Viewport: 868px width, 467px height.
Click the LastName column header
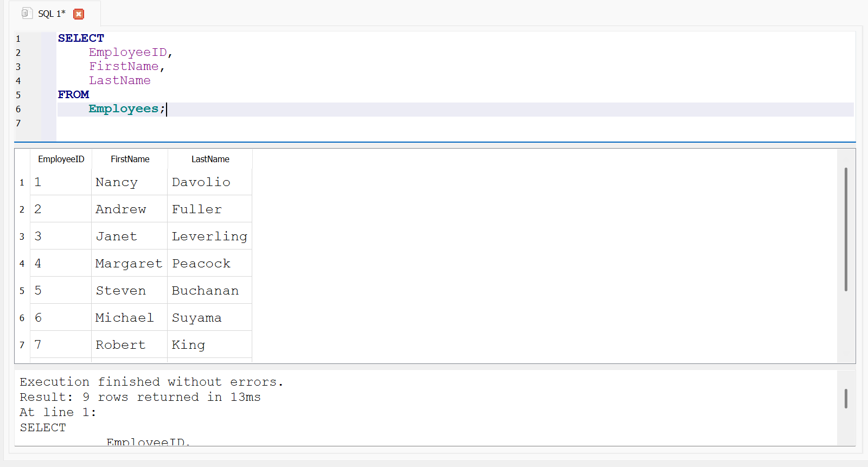tap(210, 159)
